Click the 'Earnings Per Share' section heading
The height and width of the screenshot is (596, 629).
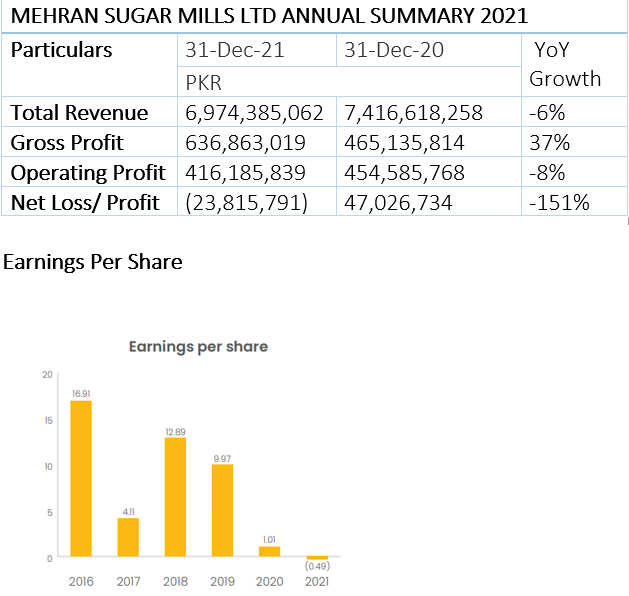click(93, 262)
